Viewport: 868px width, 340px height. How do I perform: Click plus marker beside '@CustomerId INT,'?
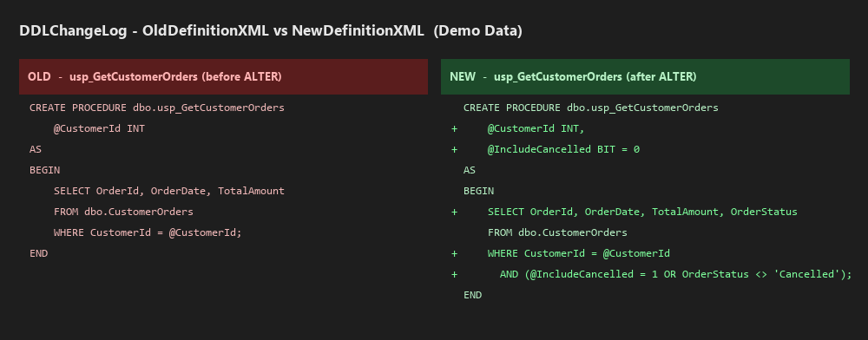point(455,129)
